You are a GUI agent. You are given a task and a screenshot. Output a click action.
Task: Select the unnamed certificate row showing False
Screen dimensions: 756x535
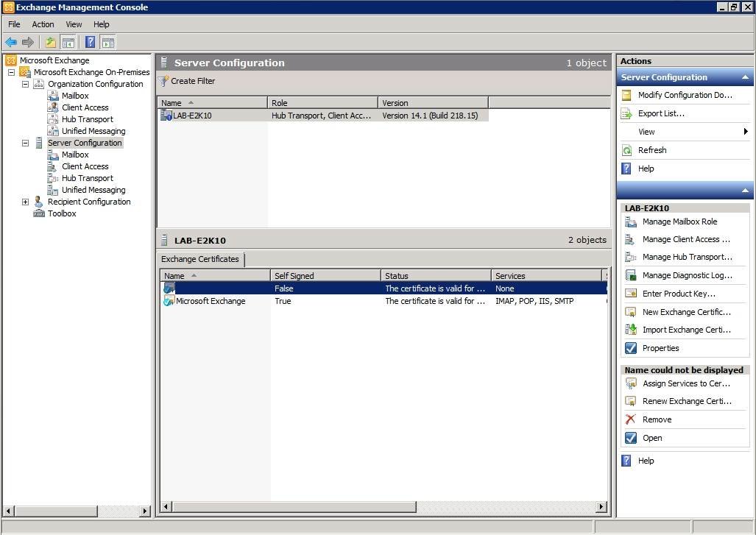coord(384,288)
